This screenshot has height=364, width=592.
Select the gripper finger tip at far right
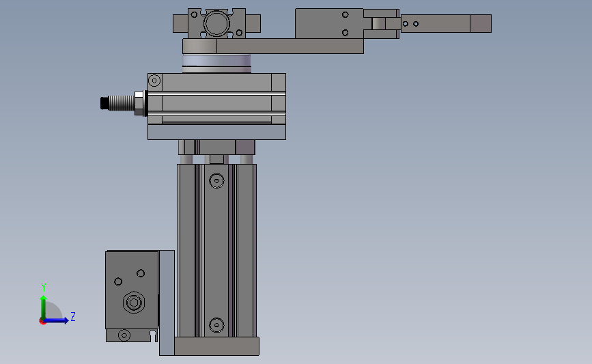[x=481, y=23]
